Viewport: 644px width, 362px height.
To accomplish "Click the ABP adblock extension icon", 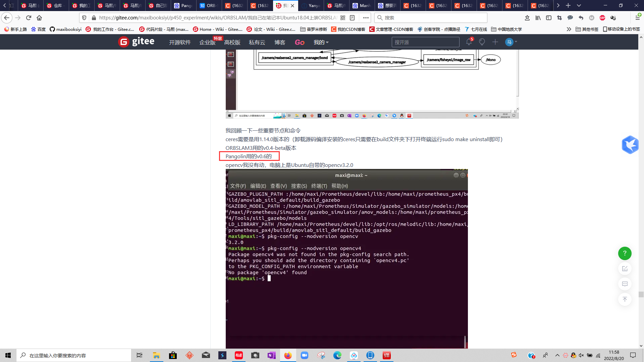I will click(x=602, y=18).
